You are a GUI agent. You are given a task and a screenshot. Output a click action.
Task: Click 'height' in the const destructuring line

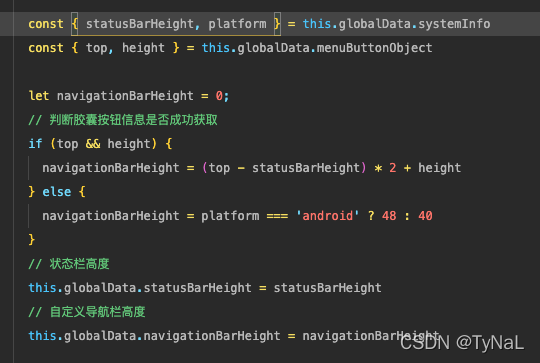click(x=143, y=48)
